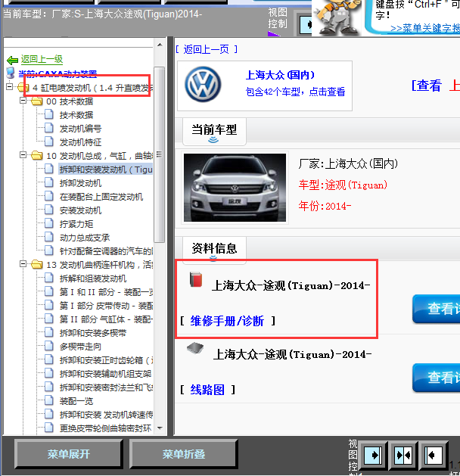Click the red book manual icon

[x=196, y=279]
